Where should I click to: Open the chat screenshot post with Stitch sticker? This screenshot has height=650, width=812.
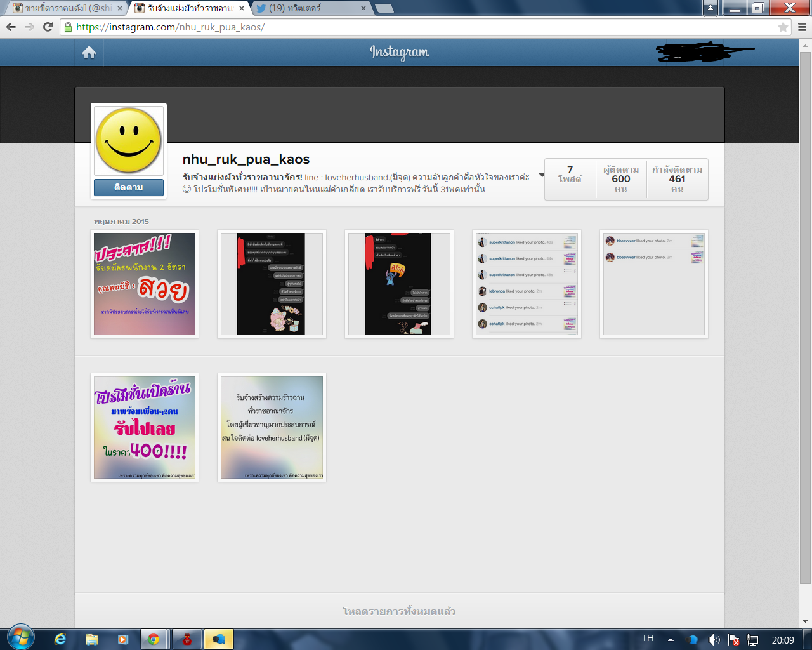point(399,284)
